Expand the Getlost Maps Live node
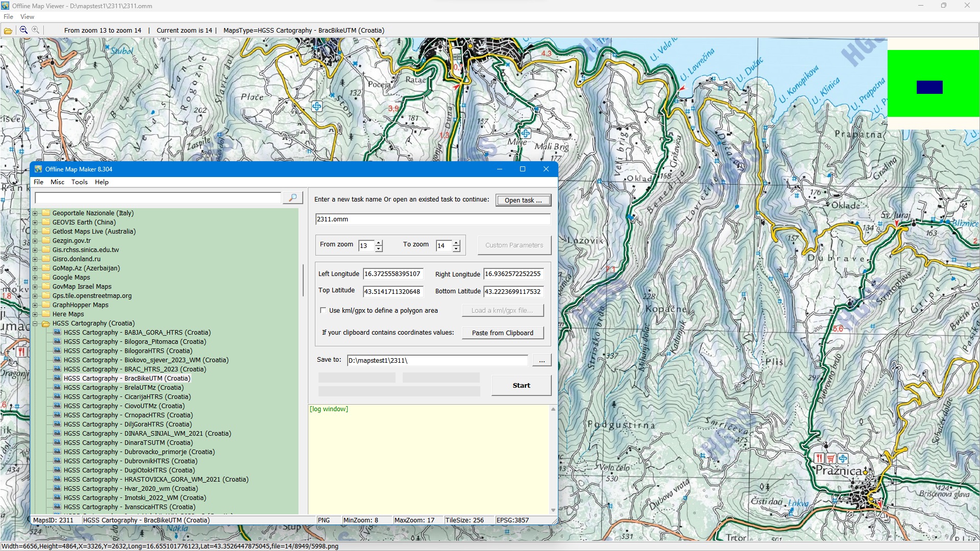Image resolution: width=980 pixels, height=551 pixels. pos(35,232)
